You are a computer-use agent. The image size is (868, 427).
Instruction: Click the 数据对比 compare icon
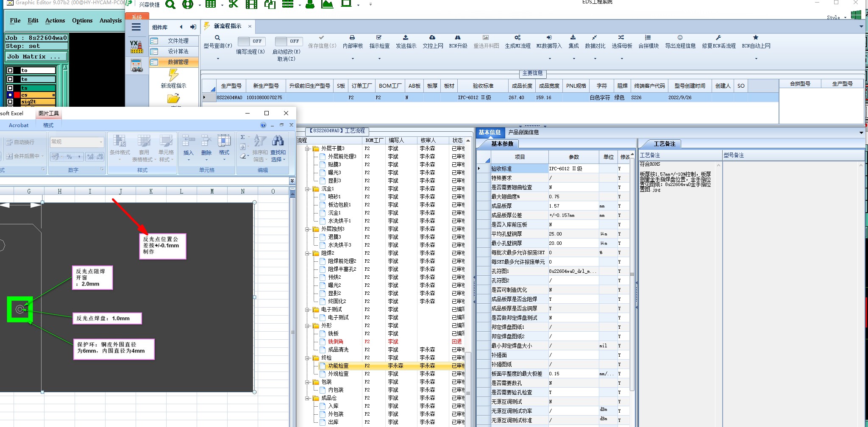click(x=595, y=38)
